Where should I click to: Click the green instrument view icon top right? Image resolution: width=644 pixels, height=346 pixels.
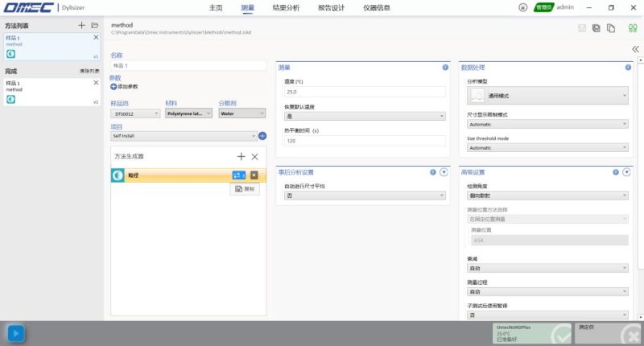click(x=633, y=28)
